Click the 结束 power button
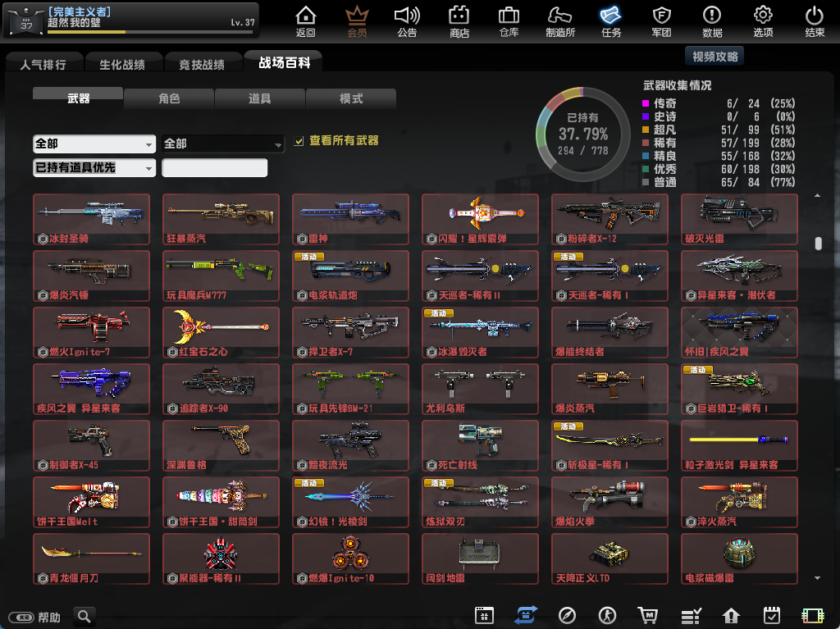The image size is (840, 629). tap(814, 21)
